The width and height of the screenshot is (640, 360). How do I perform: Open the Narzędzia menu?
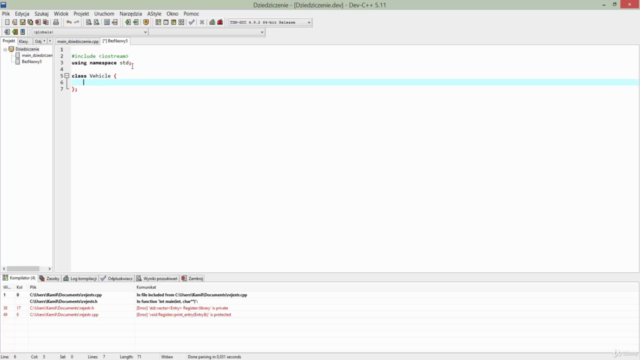click(x=131, y=13)
